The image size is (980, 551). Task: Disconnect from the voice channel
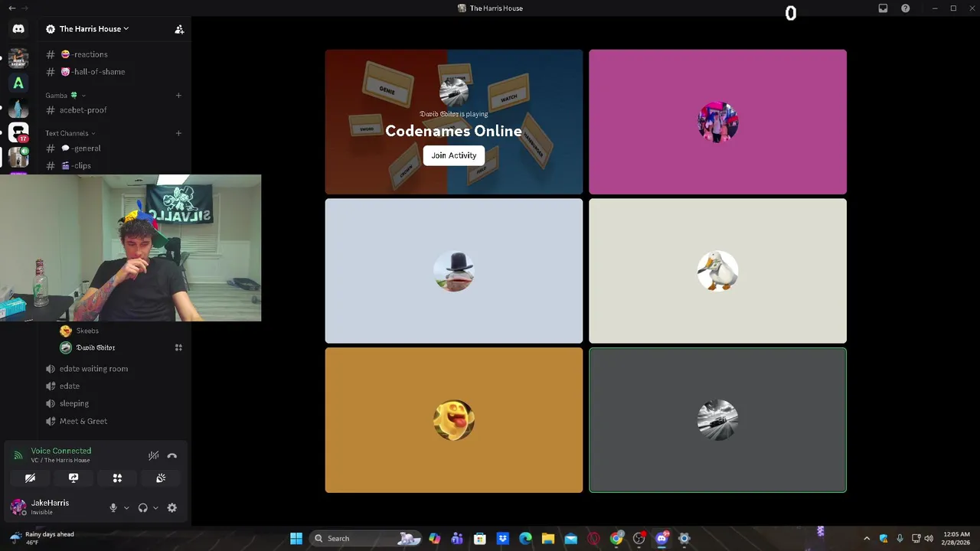point(172,455)
